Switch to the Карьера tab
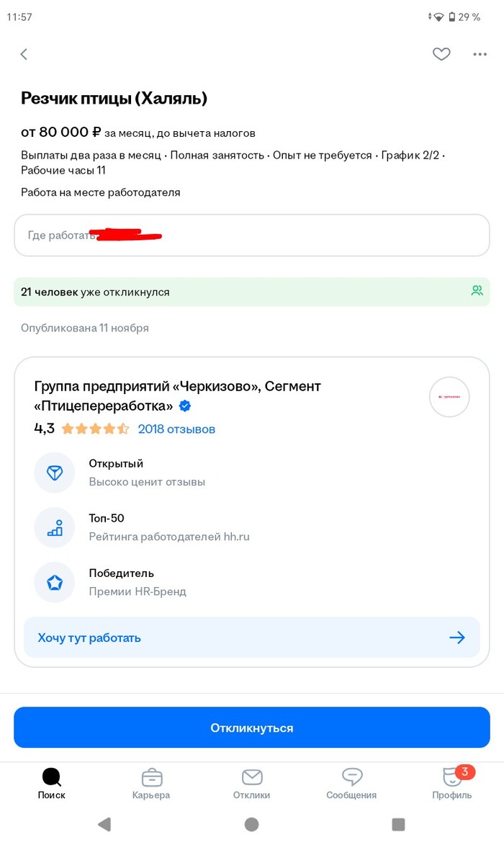The image size is (504, 845). pos(151,785)
